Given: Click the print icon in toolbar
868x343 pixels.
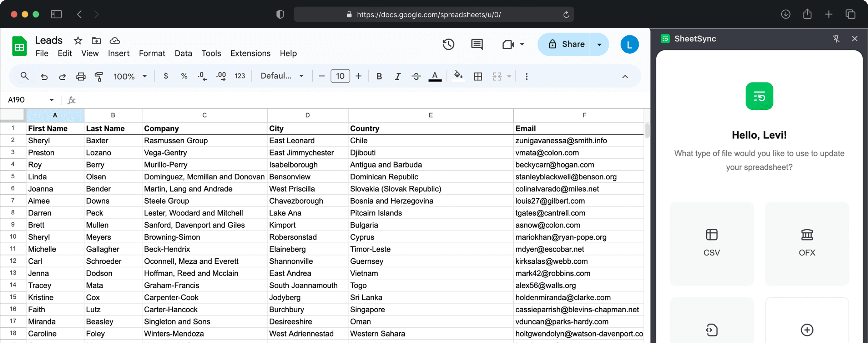Looking at the screenshot, I should [81, 76].
